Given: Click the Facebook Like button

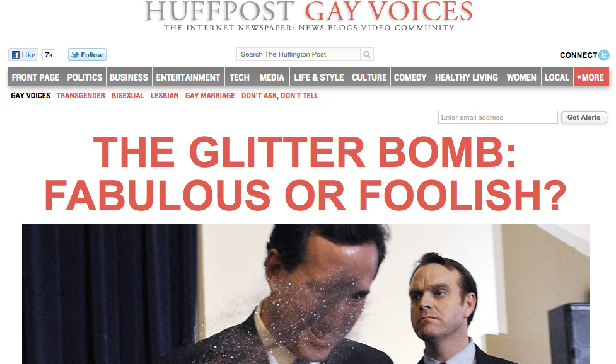Looking at the screenshot, I should tap(23, 55).
